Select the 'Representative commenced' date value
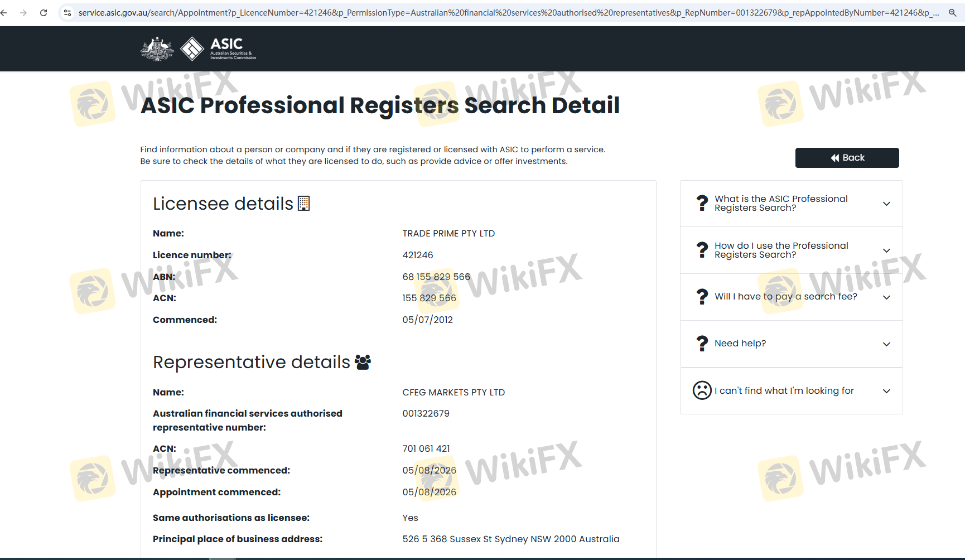Image resolution: width=965 pixels, height=560 pixels. [x=429, y=470]
